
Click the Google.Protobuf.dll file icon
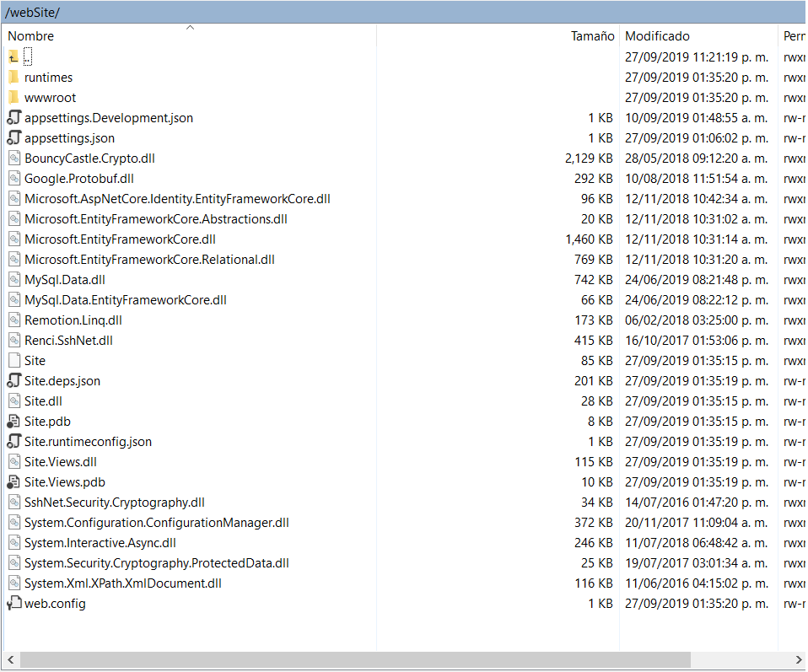pos(14,178)
